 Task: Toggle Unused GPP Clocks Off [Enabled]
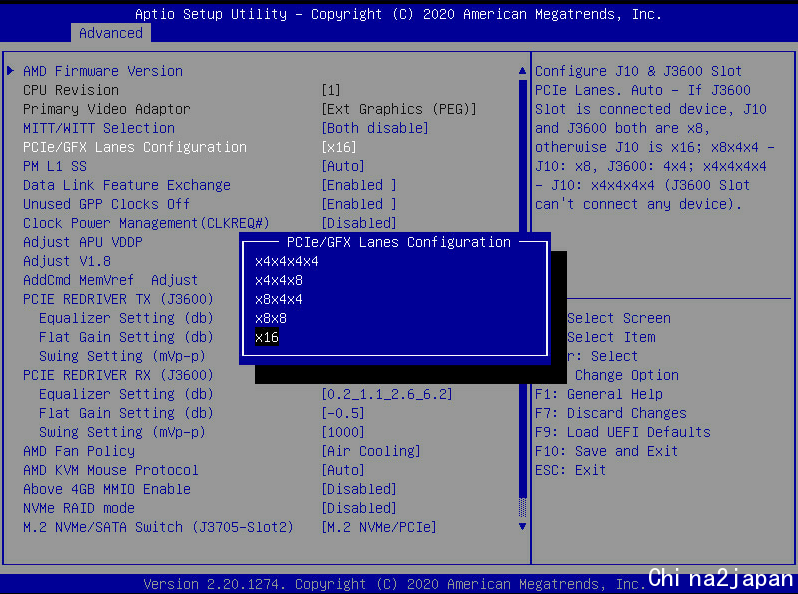pos(359,204)
